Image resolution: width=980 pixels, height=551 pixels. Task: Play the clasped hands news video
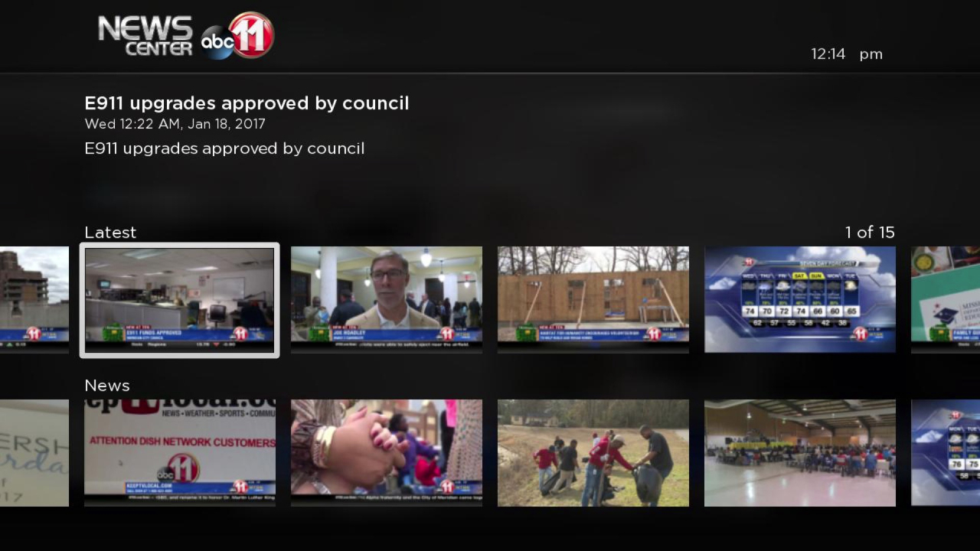point(387,453)
